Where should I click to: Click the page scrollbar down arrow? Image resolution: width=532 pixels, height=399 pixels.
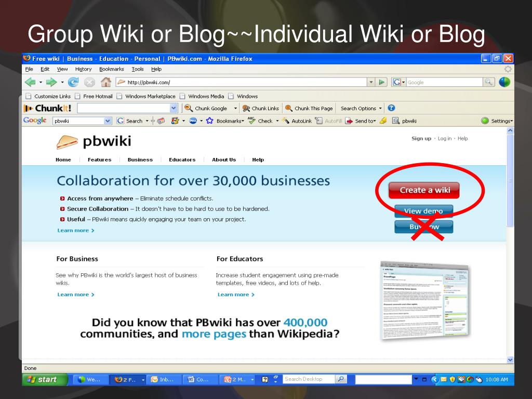point(510,360)
